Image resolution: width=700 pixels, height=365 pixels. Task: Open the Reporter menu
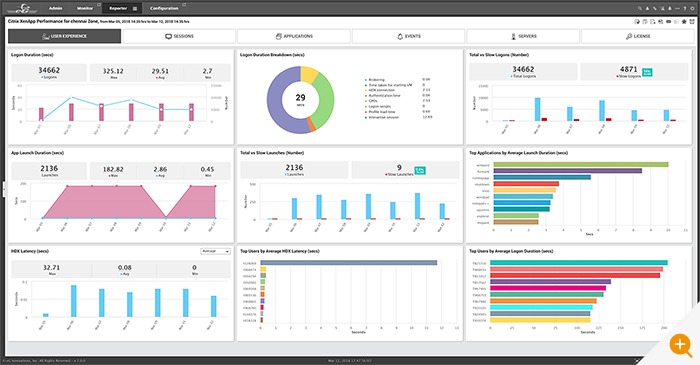coord(118,8)
